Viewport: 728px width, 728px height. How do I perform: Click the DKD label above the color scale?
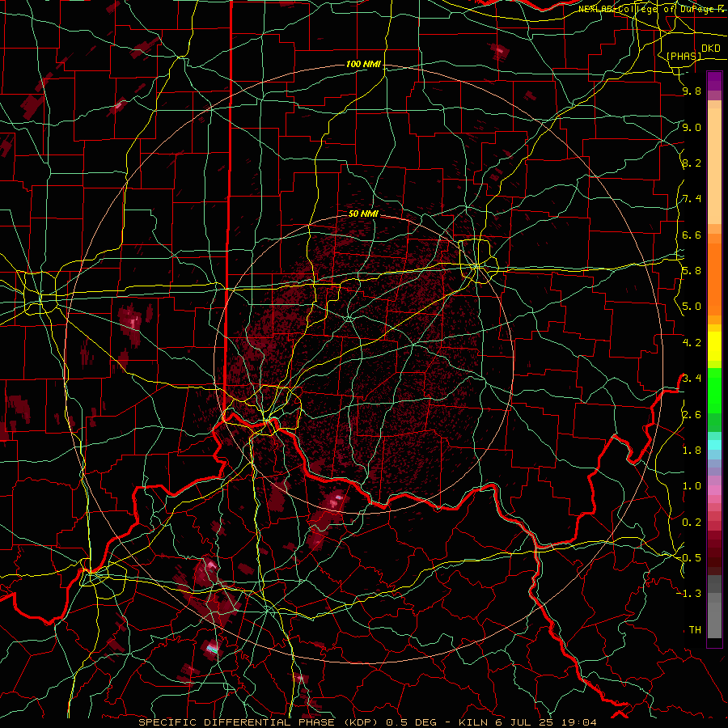point(711,49)
